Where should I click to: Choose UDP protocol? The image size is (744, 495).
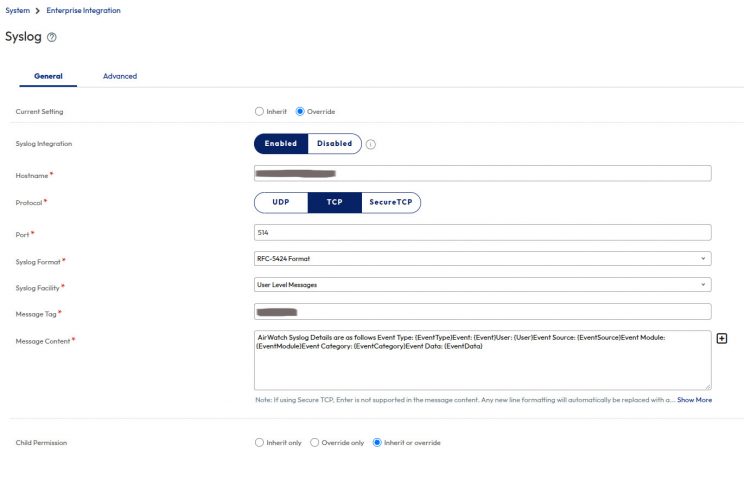(x=281, y=202)
